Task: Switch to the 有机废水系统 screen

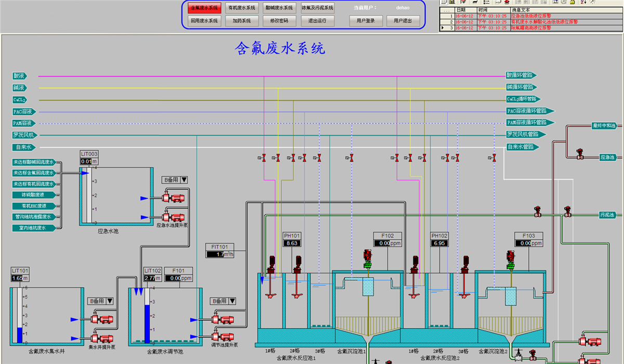Action: pyautogui.click(x=242, y=8)
